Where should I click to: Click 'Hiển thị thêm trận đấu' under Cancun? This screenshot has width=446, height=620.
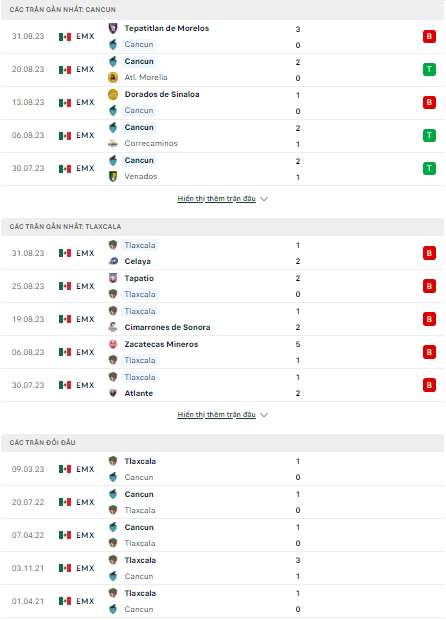click(216, 198)
